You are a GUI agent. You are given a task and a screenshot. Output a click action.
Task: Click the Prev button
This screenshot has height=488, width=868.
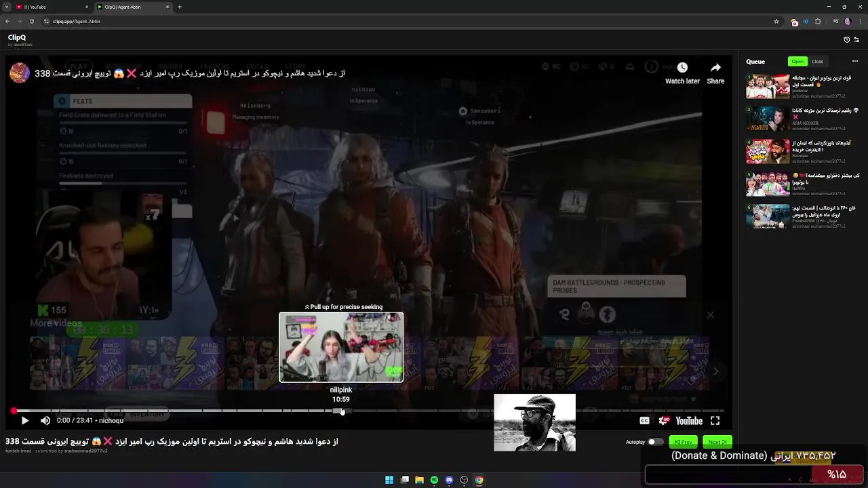coord(683,442)
